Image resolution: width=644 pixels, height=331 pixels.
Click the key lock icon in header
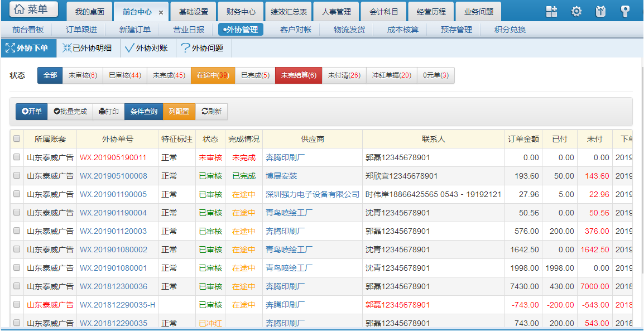click(x=625, y=12)
